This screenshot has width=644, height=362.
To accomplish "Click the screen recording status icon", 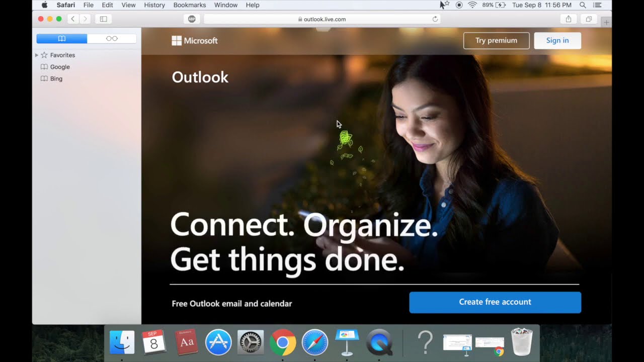I will tap(459, 5).
